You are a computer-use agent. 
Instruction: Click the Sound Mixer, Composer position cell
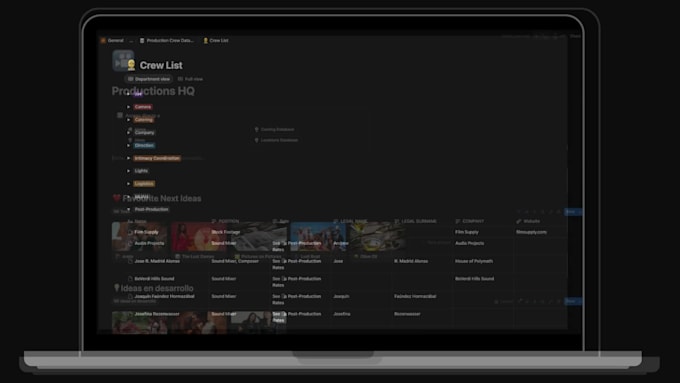235,261
